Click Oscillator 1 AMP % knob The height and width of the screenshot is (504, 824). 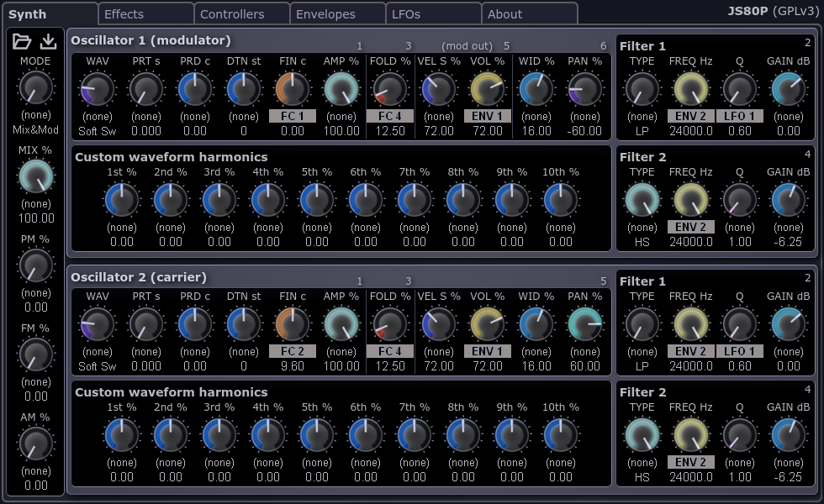pos(341,89)
